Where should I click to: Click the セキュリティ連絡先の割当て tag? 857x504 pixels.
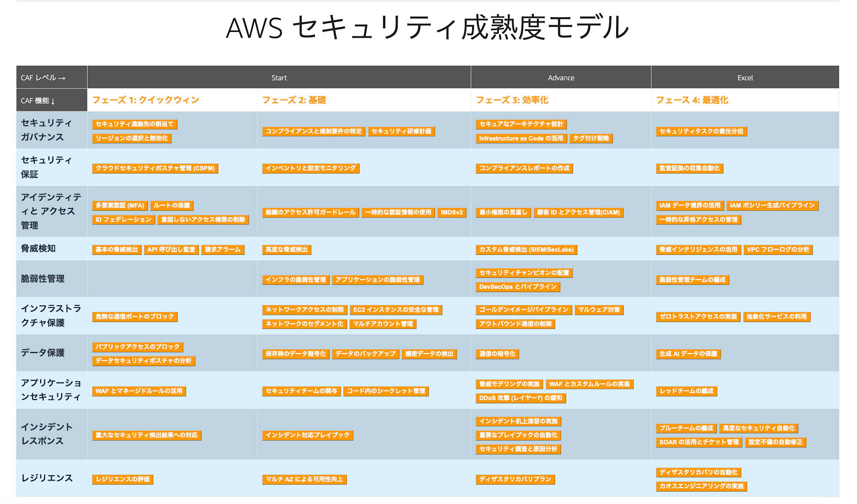click(135, 124)
